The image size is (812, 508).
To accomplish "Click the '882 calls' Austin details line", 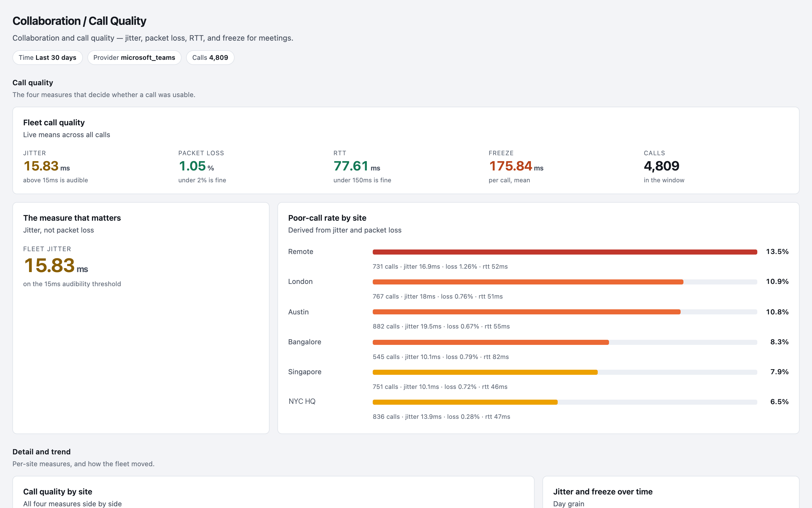I will (441, 326).
